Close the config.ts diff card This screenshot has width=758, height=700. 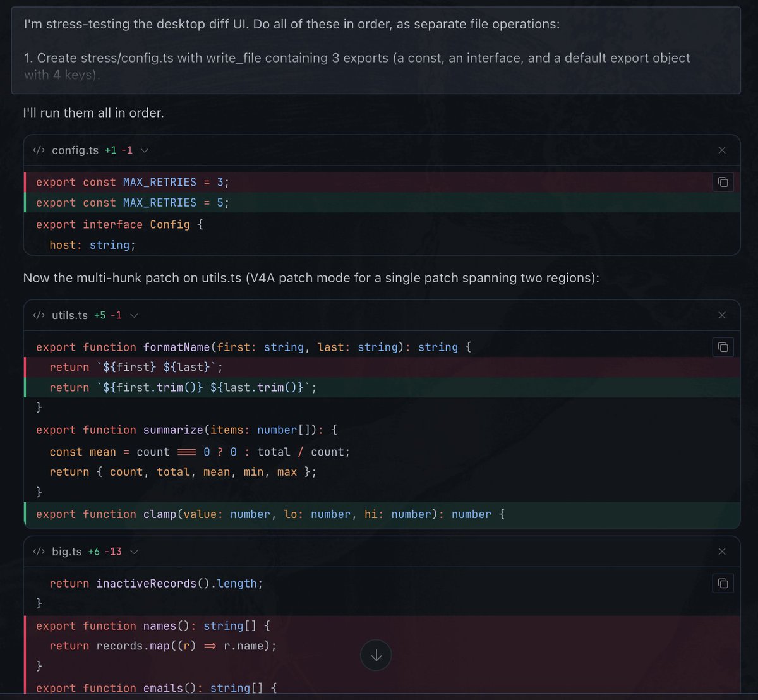(x=722, y=150)
